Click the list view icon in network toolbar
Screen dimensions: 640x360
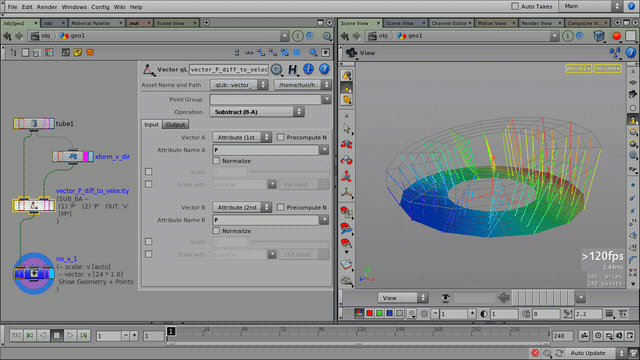click(x=25, y=52)
